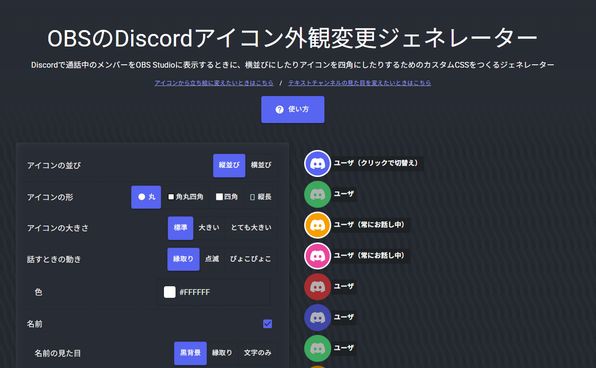596x368 pixels.
Task: Select 角丸四角 icon shape
Action: click(x=186, y=197)
